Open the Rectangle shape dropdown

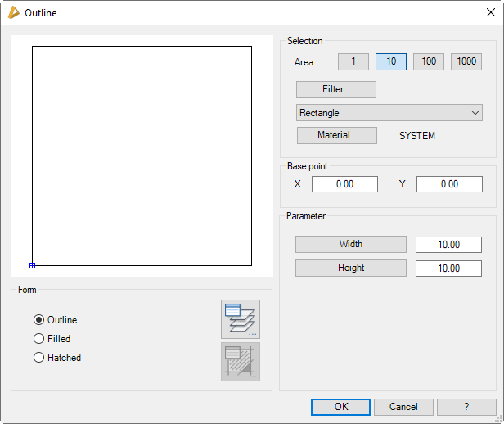(x=389, y=113)
